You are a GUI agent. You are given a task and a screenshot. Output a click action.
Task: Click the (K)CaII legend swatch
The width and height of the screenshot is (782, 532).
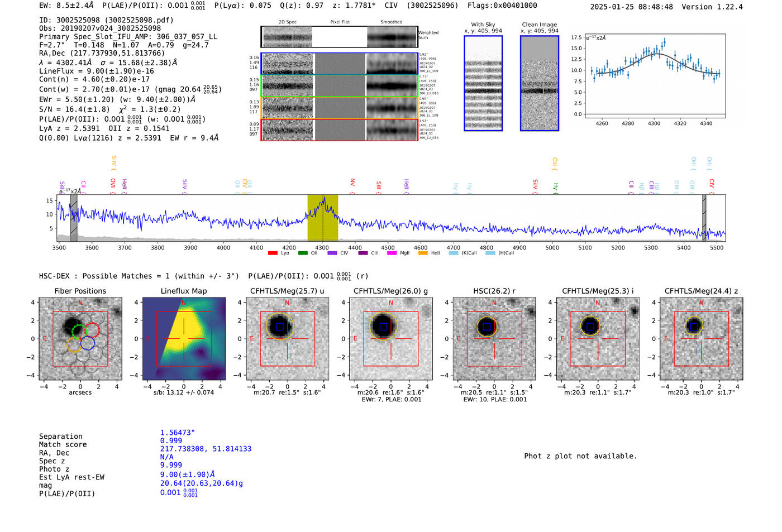(x=453, y=253)
